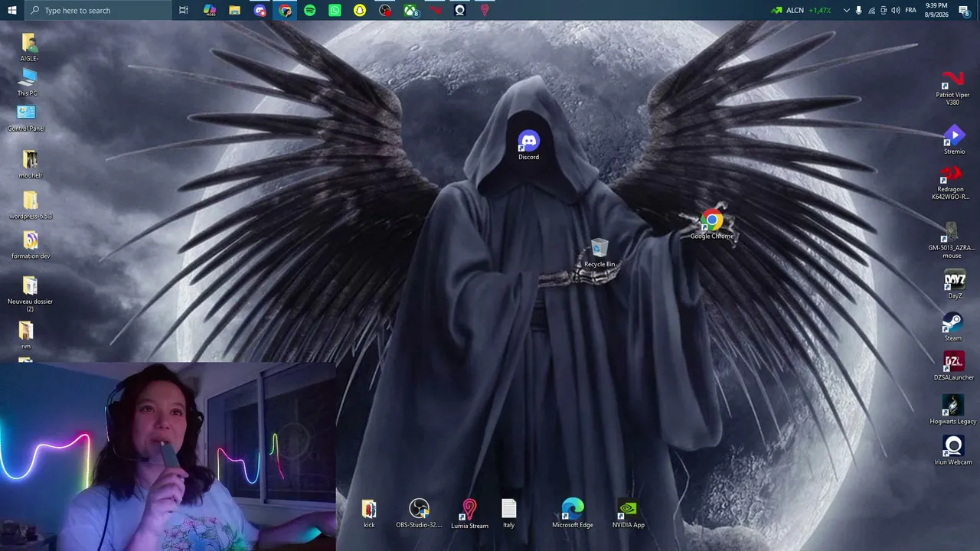Select the NVIDIA App desktop shortcut
Image resolution: width=980 pixels, height=551 pixels.
click(x=629, y=514)
